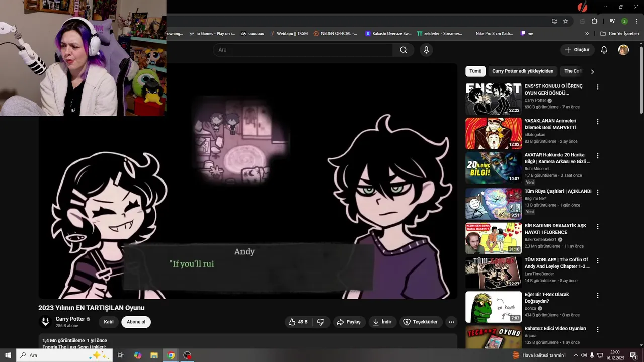Open the Carry Potter channel name link
The image size is (644, 362).
pos(70,319)
